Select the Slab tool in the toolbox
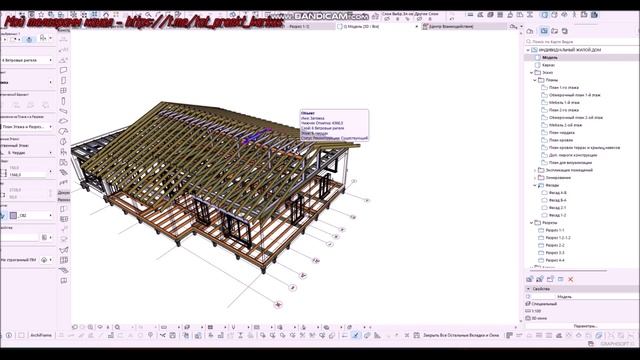This screenshot has height=360, width=640. coord(63,121)
